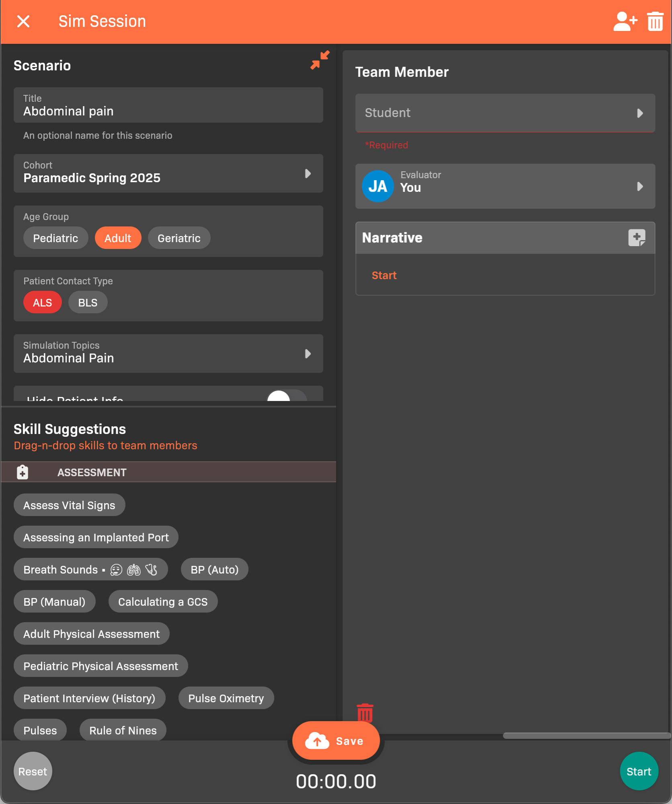Image resolution: width=672 pixels, height=804 pixels.
Task: Click the JA evaluator avatar
Action: [x=377, y=186]
